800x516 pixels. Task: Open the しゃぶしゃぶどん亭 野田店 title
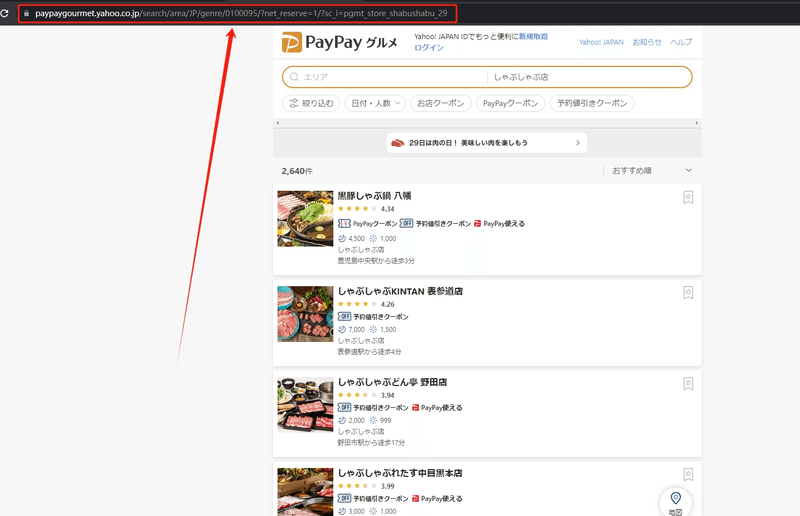click(x=392, y=382)
